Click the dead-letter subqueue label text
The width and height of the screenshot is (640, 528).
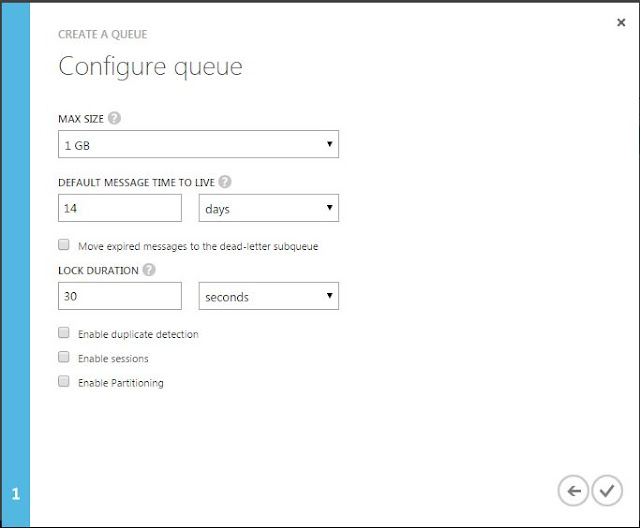click(x=198, y=246)
